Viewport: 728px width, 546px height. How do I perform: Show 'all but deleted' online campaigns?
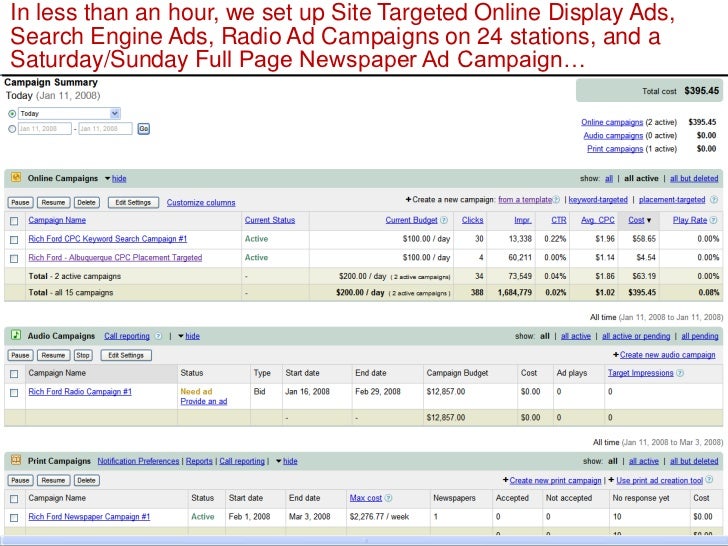694,178
